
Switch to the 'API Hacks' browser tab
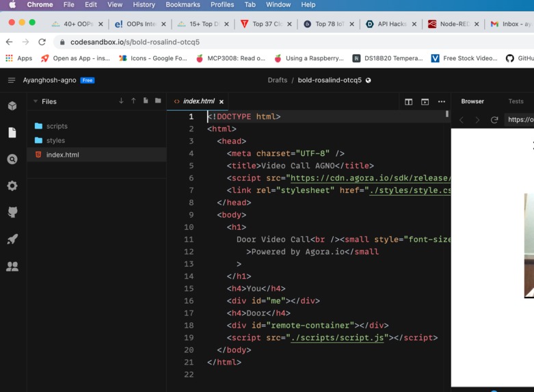[x=391, y=24]
